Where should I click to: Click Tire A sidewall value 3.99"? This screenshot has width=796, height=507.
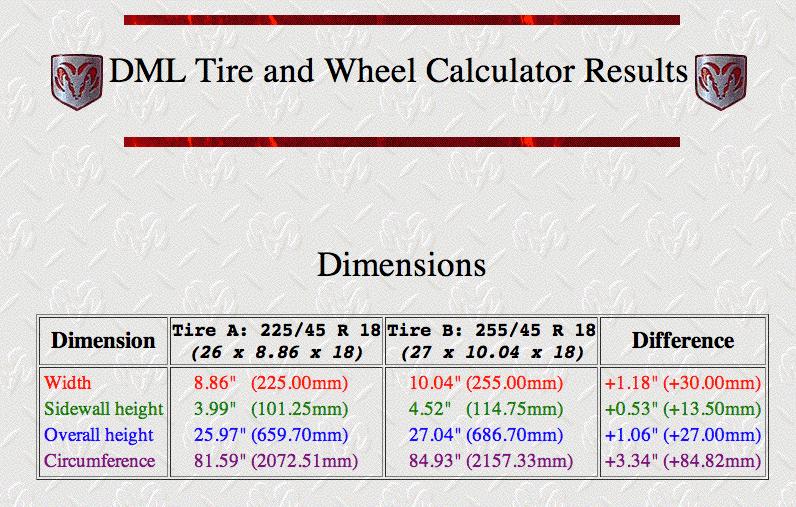click(211, 409)
